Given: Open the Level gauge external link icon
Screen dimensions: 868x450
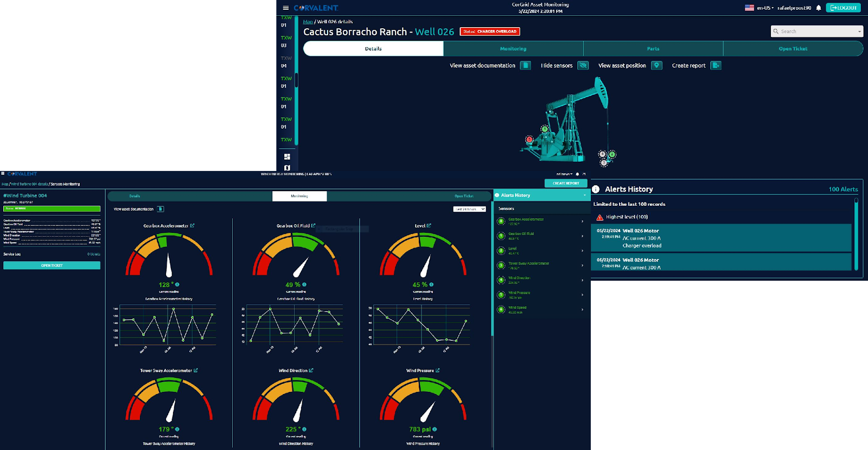Looking at the screenshot, I should (429, 225).
